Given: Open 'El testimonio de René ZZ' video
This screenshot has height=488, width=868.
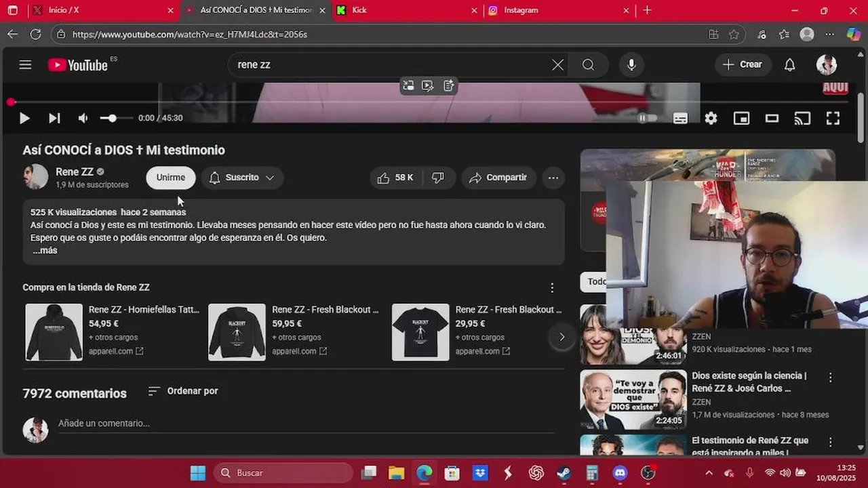Looking at the screenshot, I should (750, 446).
